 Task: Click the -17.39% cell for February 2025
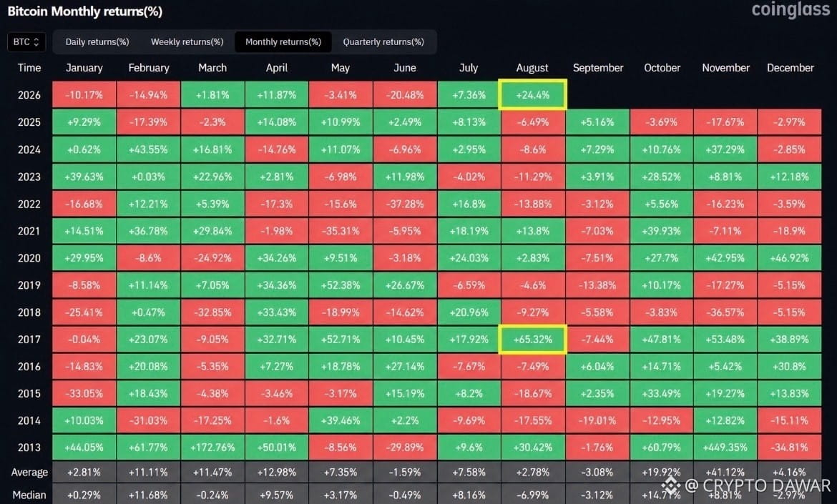coord(148,122)
